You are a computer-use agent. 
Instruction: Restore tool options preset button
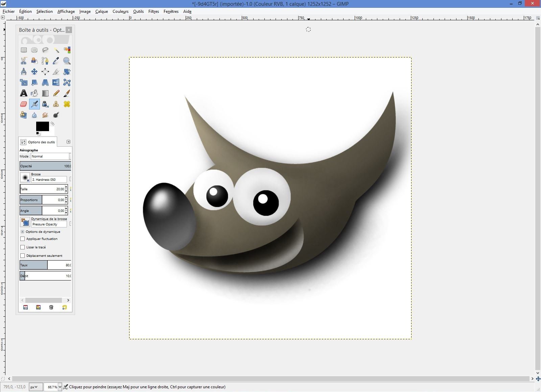[38, 307]
